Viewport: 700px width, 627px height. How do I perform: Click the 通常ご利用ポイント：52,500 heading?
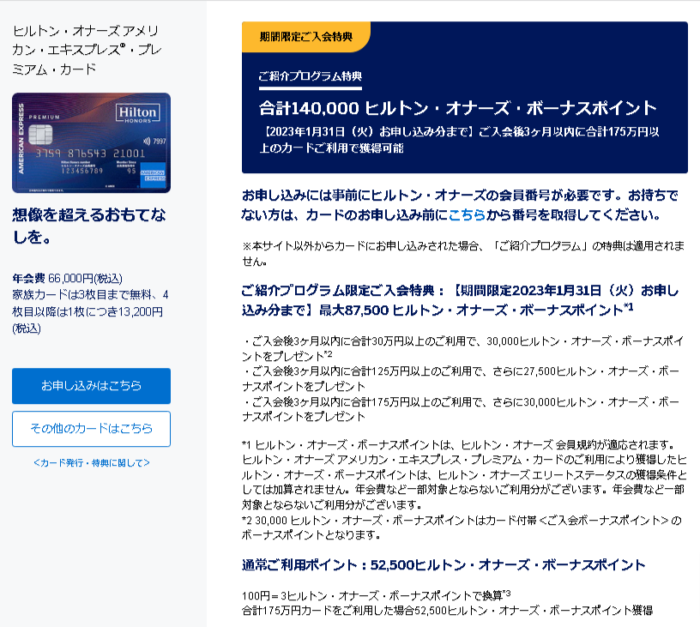click(x=443, y=565)
